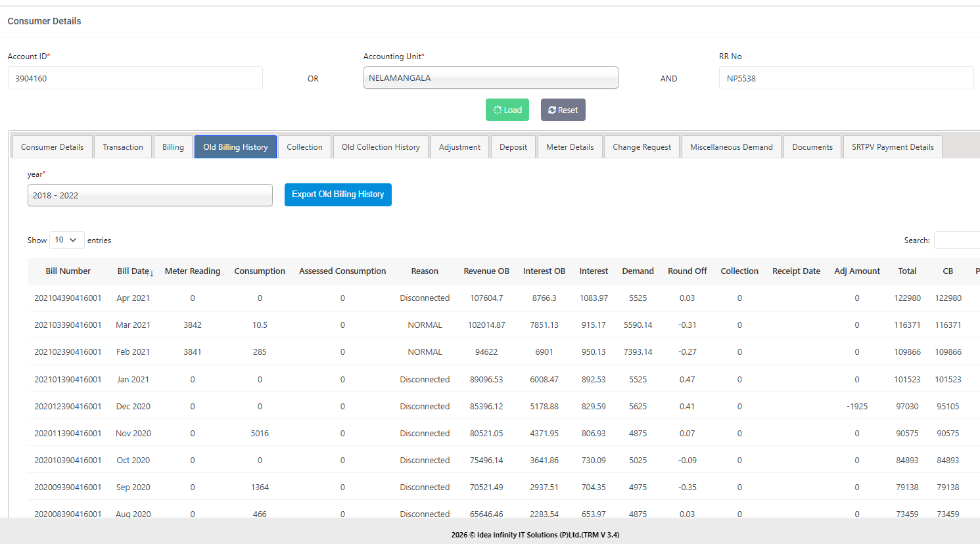Go to the Billing tab
Screen dimensions: 980x544
tap(173, 147)
